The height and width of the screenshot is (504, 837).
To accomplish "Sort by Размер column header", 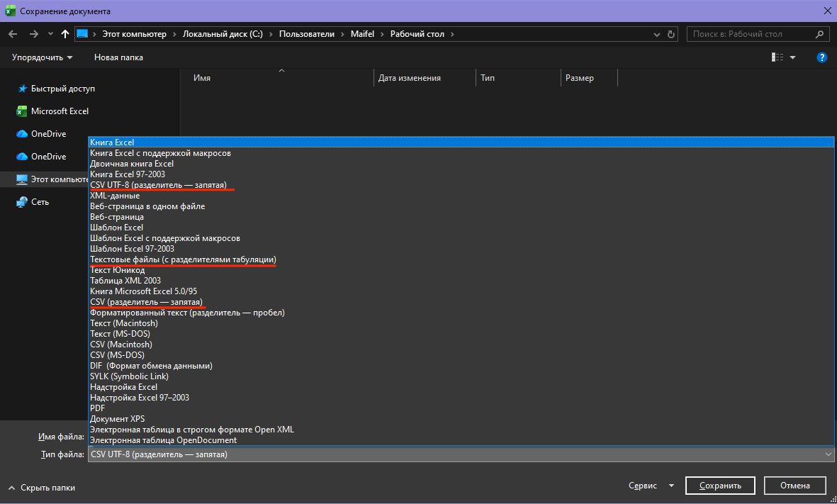I will (x=580, y=78).
